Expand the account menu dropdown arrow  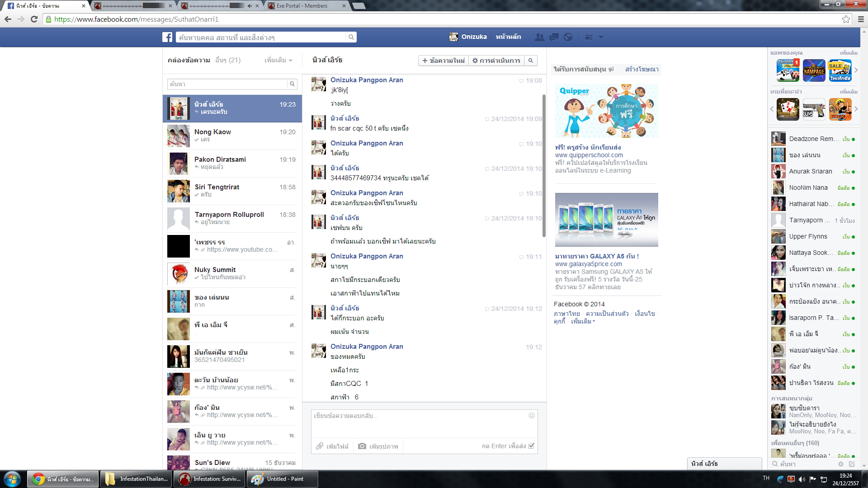[x=601, y=37]
